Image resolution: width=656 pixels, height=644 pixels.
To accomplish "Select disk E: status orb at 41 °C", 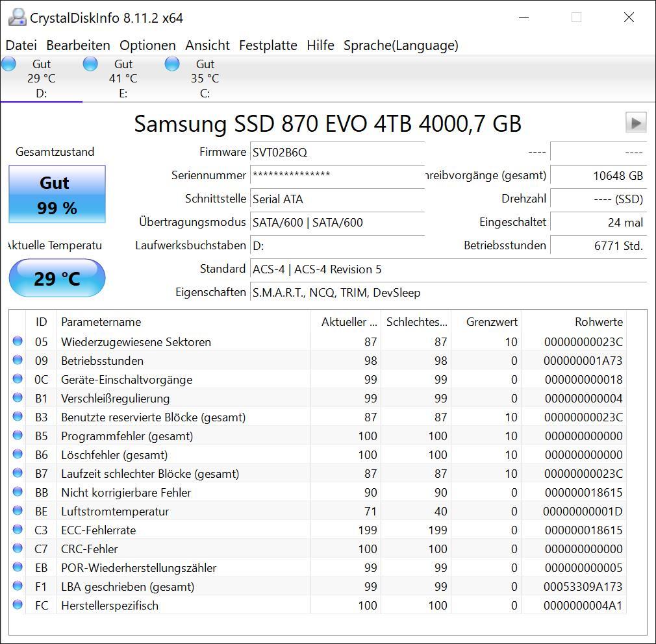I will [x=90, y=64].
